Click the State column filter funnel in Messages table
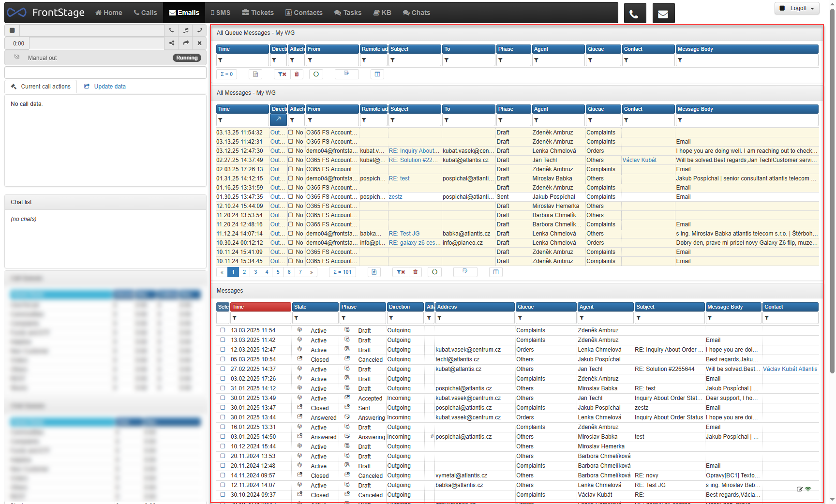Screen dimensions: 836x504 click(x=297, y=318)
